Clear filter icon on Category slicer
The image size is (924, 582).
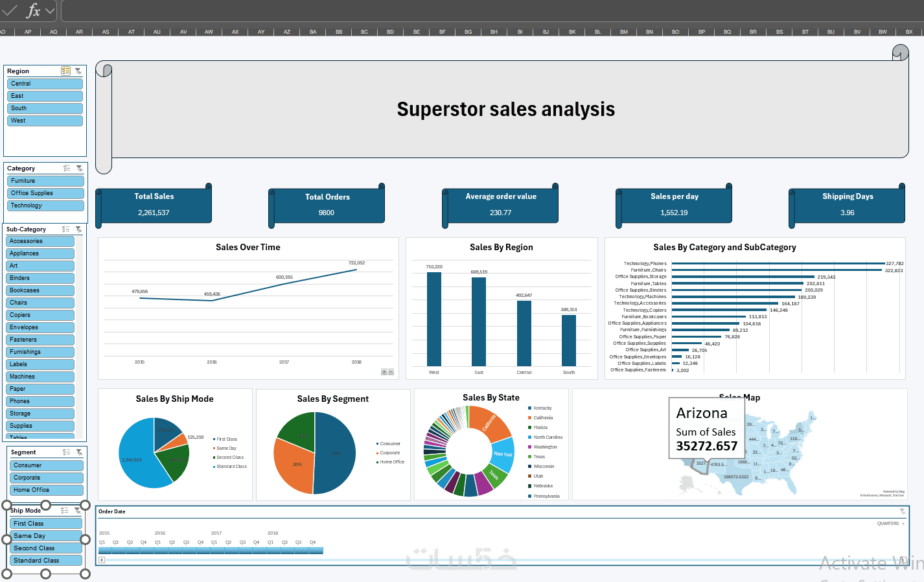(79, 169)
